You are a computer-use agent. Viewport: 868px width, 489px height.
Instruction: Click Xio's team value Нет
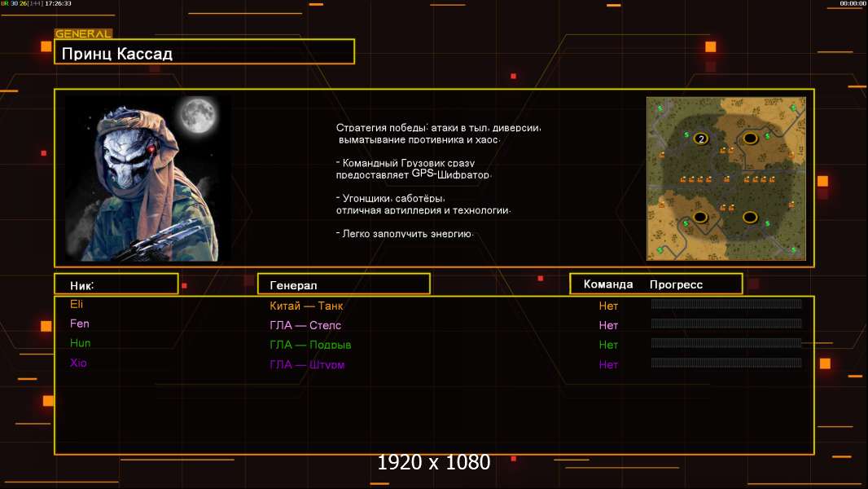click(608, 364)
